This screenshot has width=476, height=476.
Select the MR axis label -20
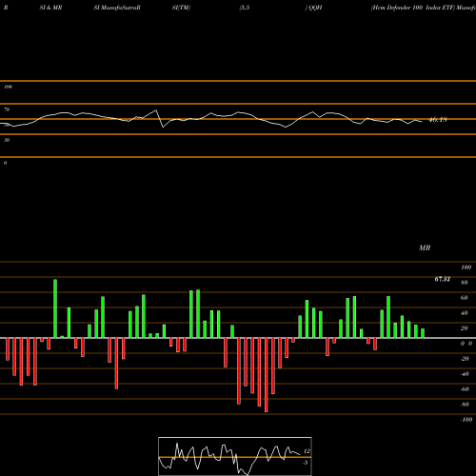coord(465,359)
